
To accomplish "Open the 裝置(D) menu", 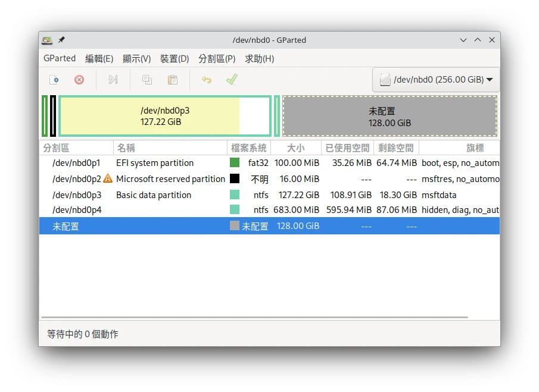I will click(175, 59).
